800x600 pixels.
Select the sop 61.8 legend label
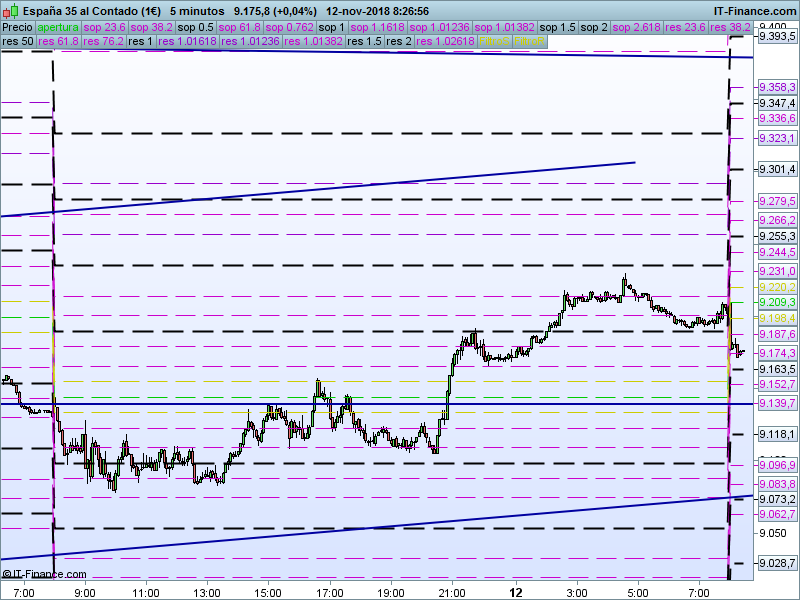240,28
